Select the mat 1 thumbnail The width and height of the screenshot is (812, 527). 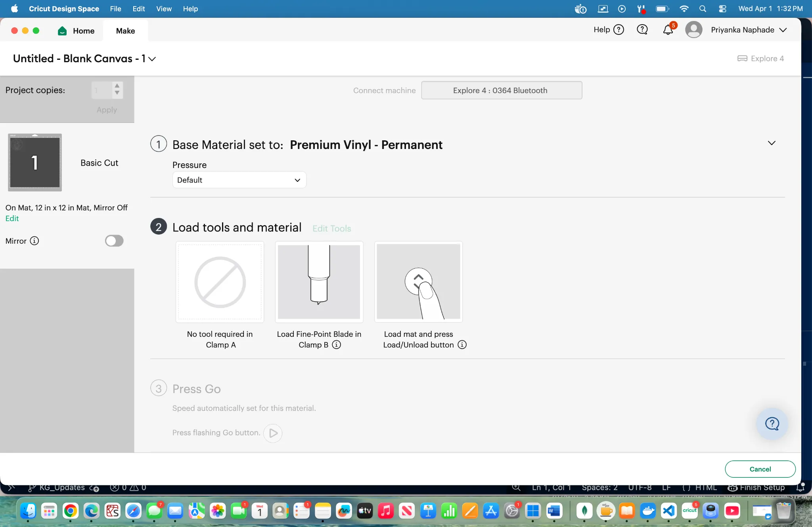[x=35, y=162]
